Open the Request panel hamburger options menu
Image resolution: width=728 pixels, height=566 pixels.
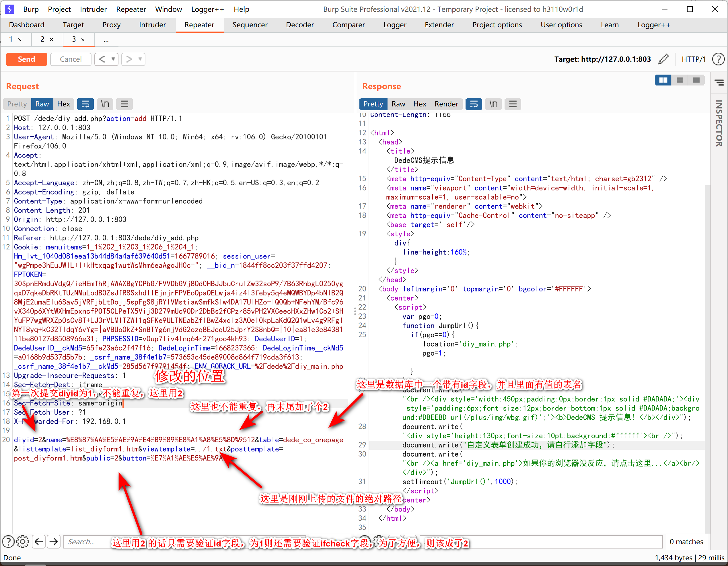point(124,104)
